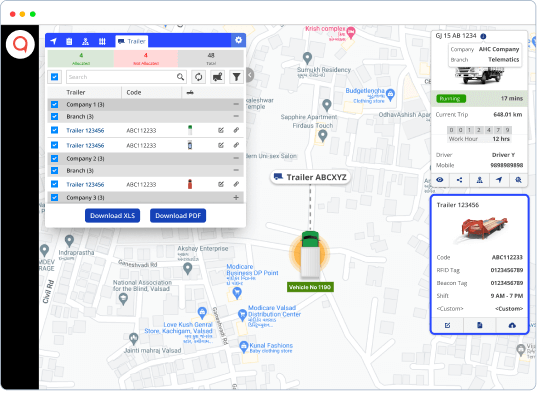Viewport: 540px width, 393px height.
Task: Uncheck Branch (3) checkbox under Company 2
Action: pyautogui.click(x=54, y=170)
